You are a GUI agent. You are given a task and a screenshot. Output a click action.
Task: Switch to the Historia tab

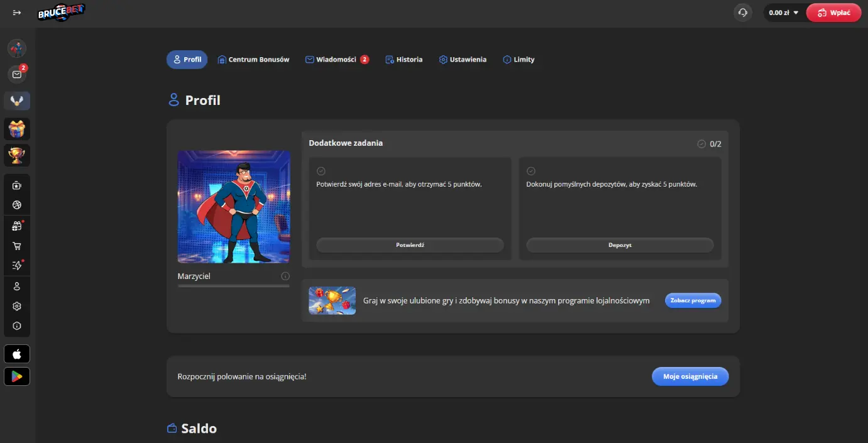pos(404,60)
